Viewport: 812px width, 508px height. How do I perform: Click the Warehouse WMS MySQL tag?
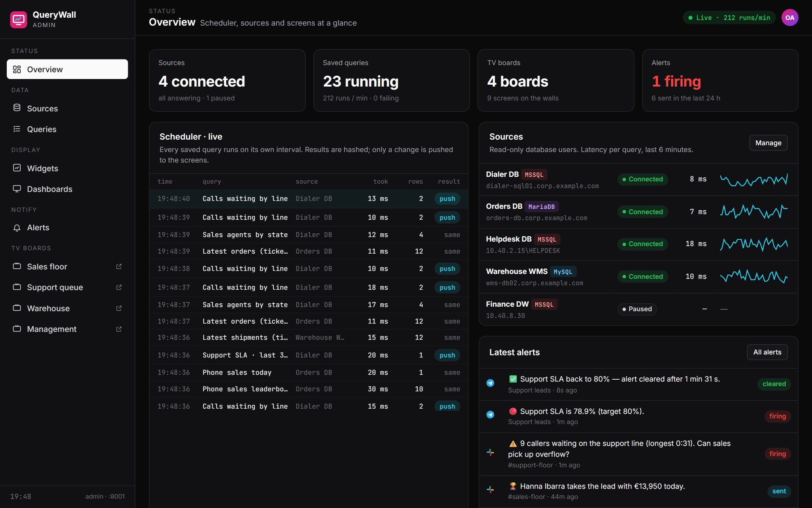[563, 272]
